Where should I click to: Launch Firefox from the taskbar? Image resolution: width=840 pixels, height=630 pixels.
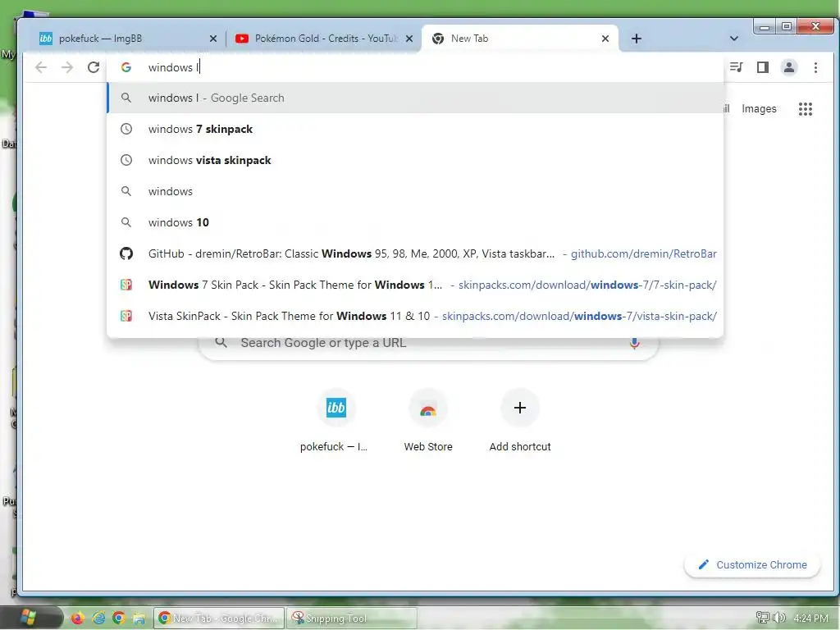point(78,619)
